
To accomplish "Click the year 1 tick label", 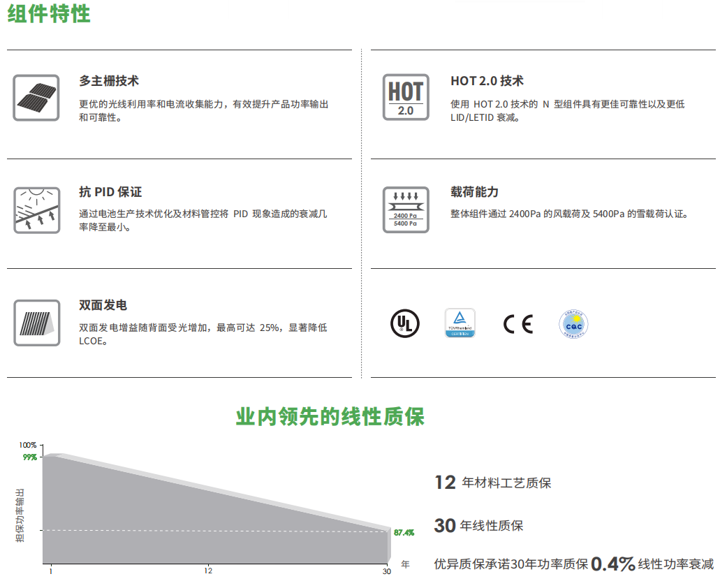I will pos(50,571).
